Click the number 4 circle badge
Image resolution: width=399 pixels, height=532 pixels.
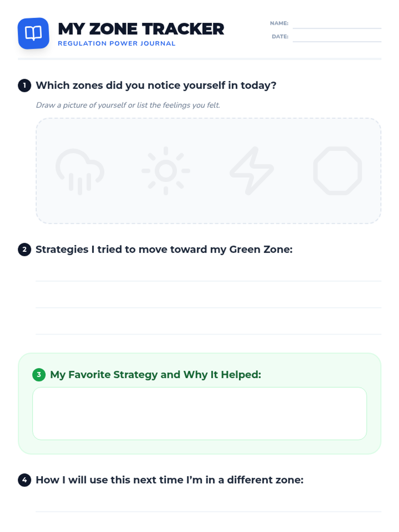click(24, 480)
